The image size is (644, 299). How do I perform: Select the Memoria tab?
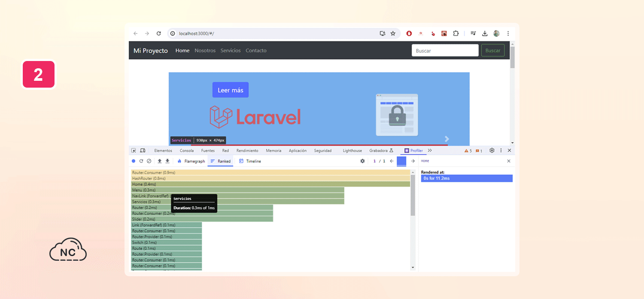coord(273,151)
